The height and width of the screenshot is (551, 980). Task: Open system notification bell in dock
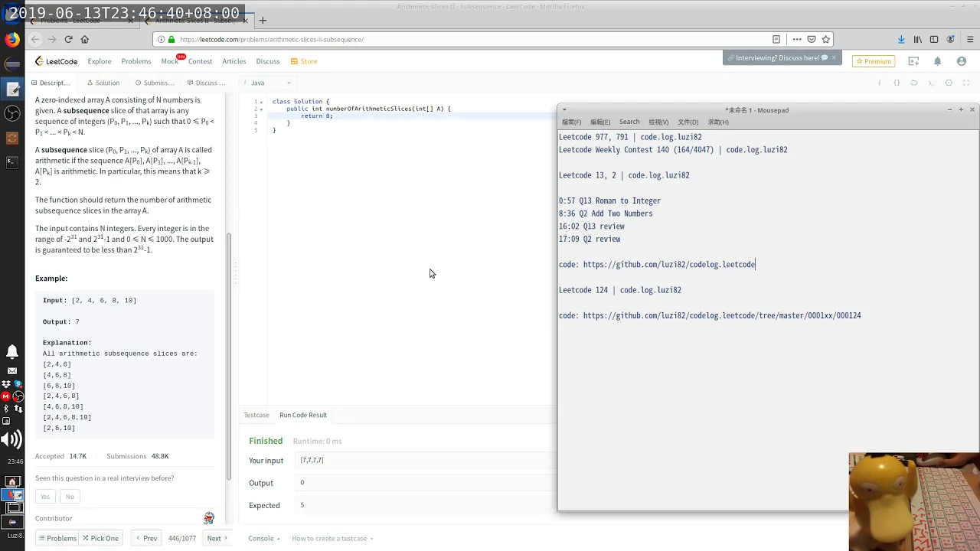(12, 352)
